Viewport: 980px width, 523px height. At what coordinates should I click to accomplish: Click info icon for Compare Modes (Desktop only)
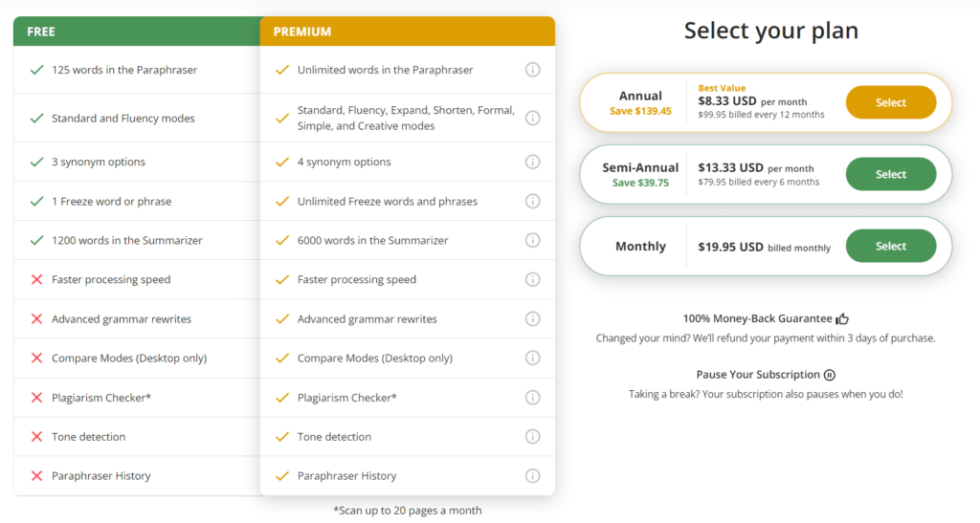pyautogui.click(x=532, y=359)
